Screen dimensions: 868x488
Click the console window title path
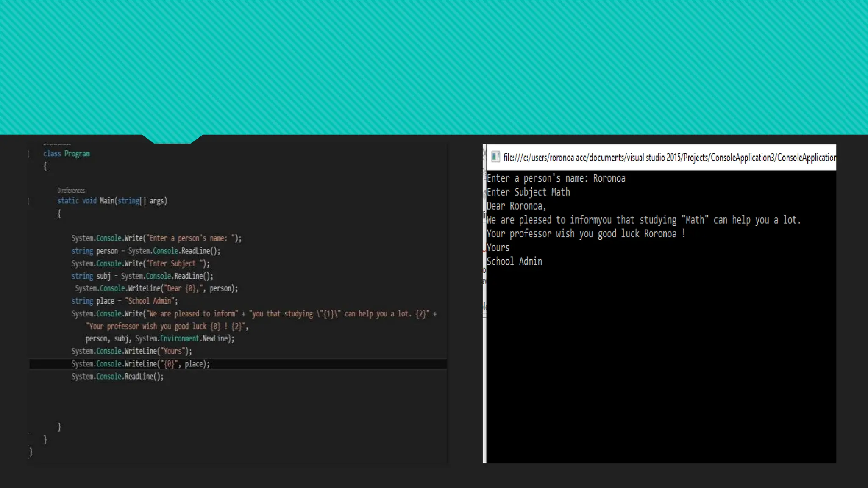pyautogui.click(x=670, y=158)
